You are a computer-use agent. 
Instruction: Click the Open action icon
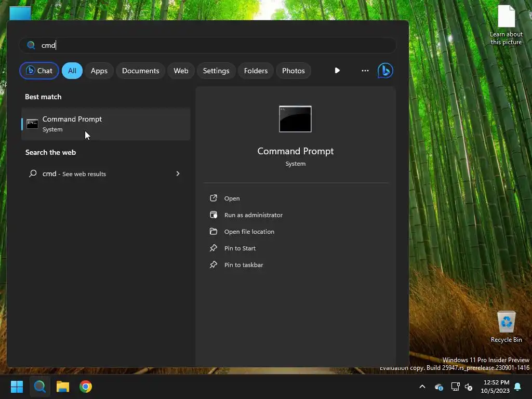214,198
